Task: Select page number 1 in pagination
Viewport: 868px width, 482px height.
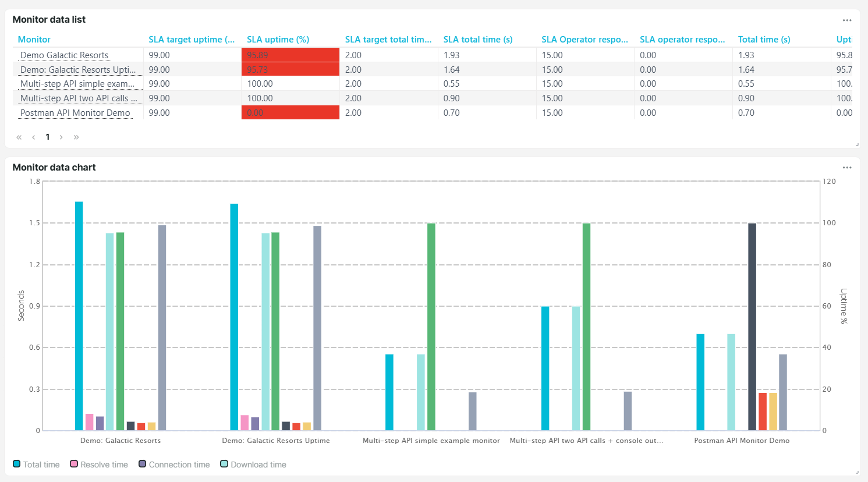Action: pos(48,137)
